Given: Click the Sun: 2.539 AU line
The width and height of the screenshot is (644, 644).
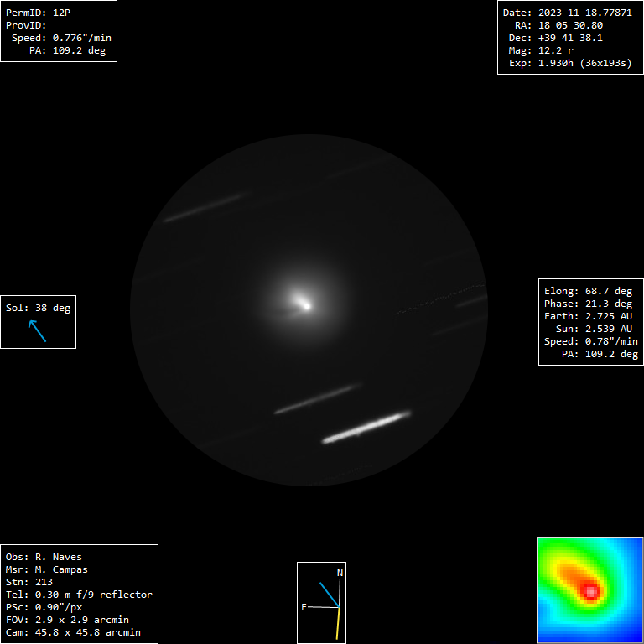Looking at the screenshot, I should (x=594, y=329).
